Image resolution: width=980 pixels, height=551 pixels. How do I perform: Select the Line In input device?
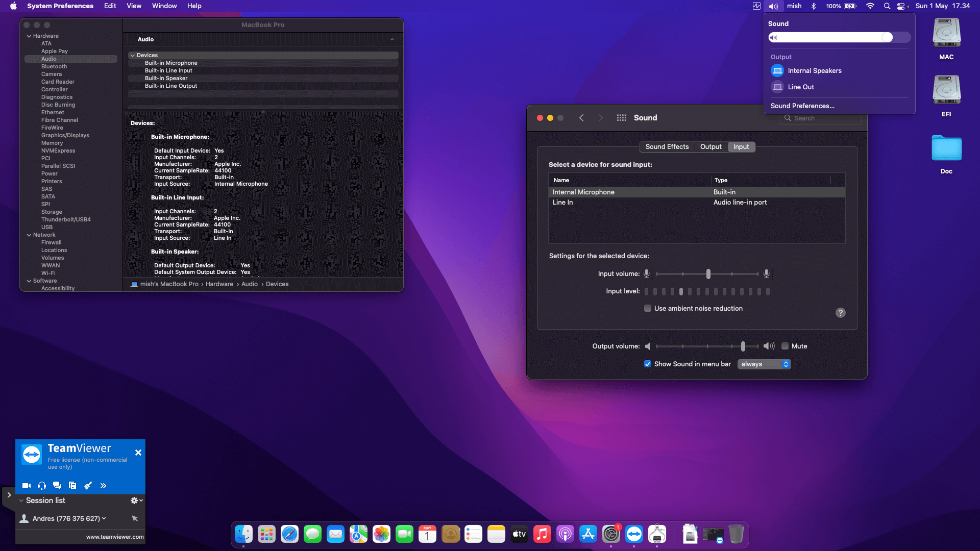(x=697, y=203)
